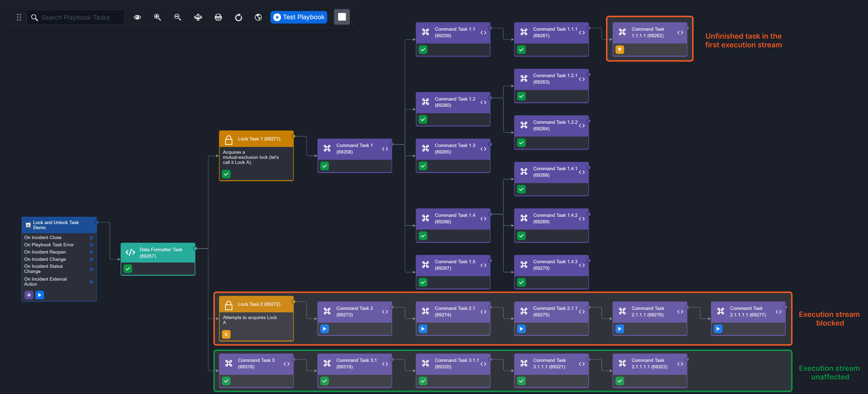Click the print playbook icon

pos(218,17)
